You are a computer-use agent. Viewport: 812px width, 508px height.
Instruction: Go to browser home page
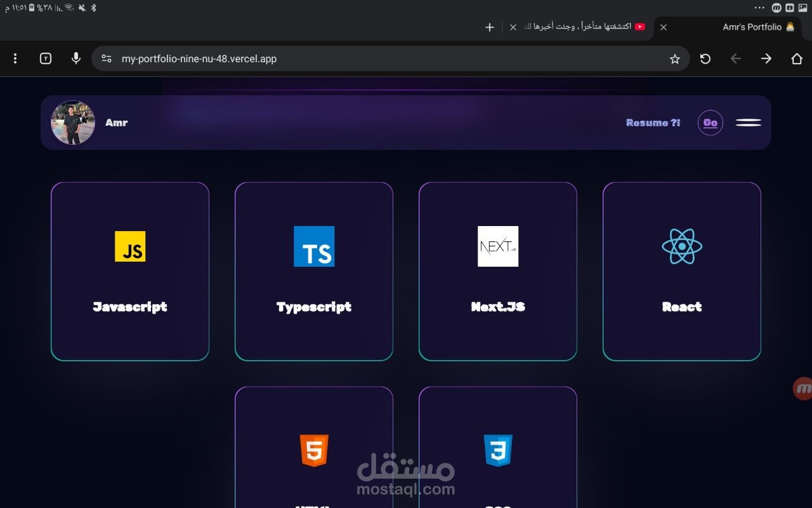click(x=797, y=58)
